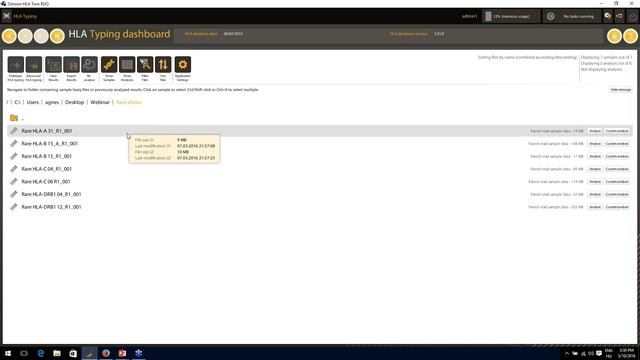Click the yellow help circle at far right

[x=631, y=36]
